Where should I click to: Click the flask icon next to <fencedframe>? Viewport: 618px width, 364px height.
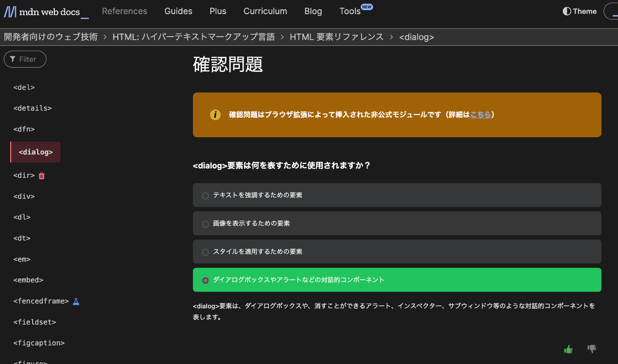76,301
